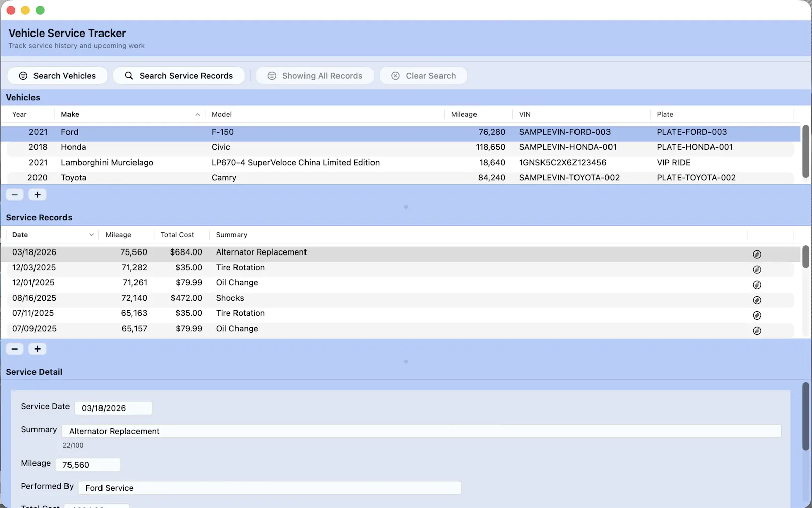Open attachment icon for Shocks record
Viewport: 812px width, 508px height.
(757, 300)
